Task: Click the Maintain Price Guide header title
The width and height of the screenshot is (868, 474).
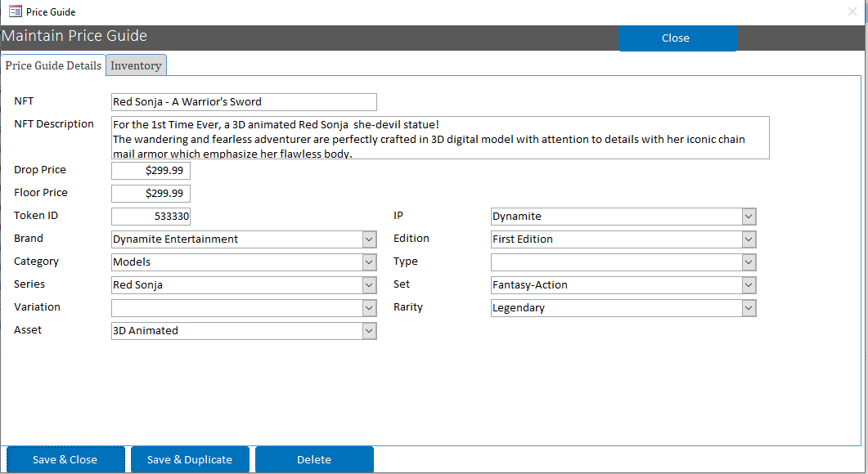Action: point(74,36)
